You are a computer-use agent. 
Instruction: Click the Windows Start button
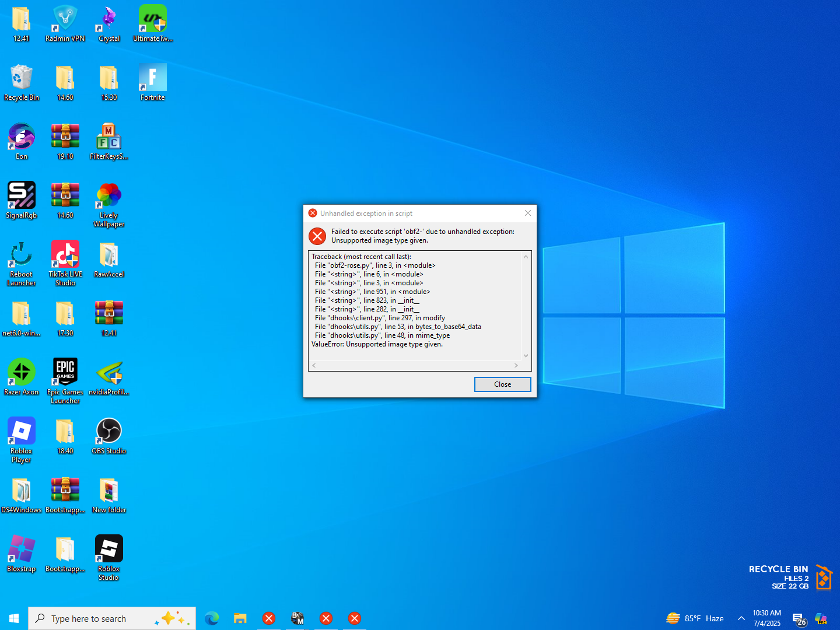14,618
